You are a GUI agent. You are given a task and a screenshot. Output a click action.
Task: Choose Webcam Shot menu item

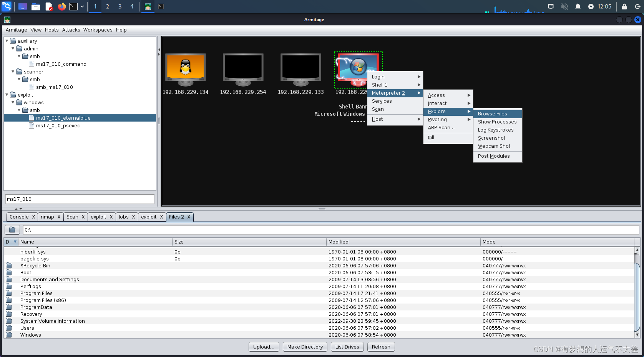tap(498, 146)
